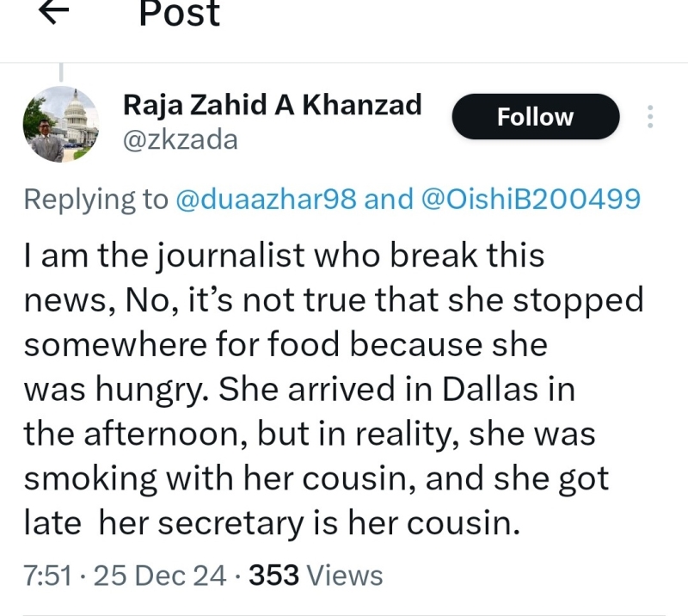Image resolution: width=688 pixels, height=616 pixels.
Task: Tap the @zkzada handle
Action: (x=181, y=140)
